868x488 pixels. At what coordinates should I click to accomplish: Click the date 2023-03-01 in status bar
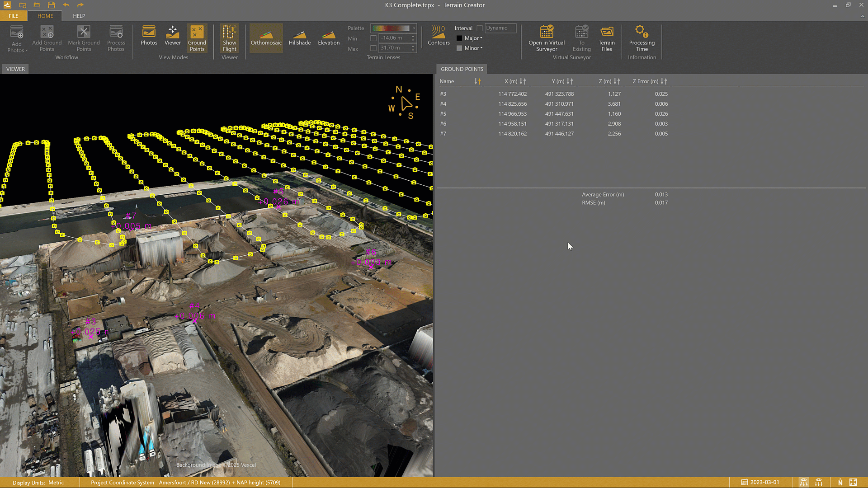pyautogui.click(x=764, y=483)
